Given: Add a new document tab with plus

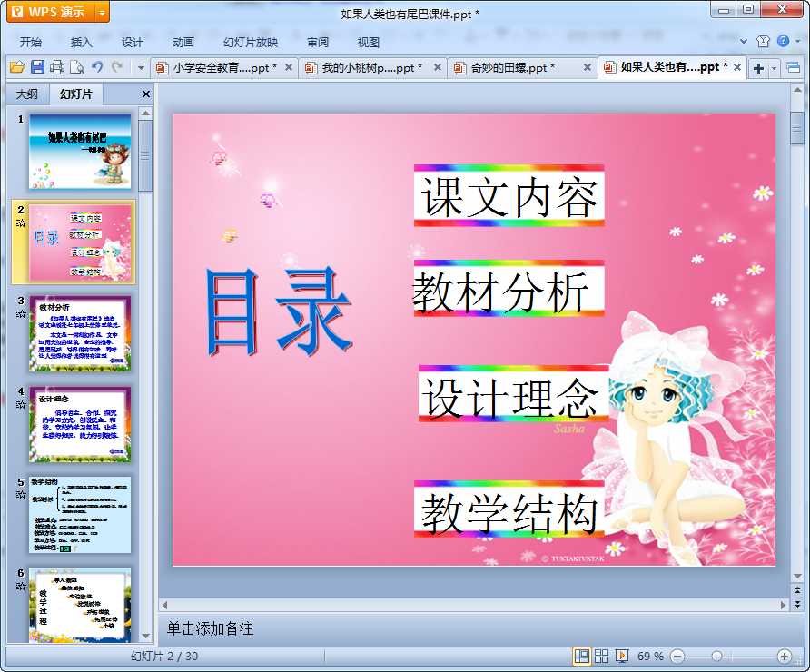Looking at the screenshot, I should [758, 68].
